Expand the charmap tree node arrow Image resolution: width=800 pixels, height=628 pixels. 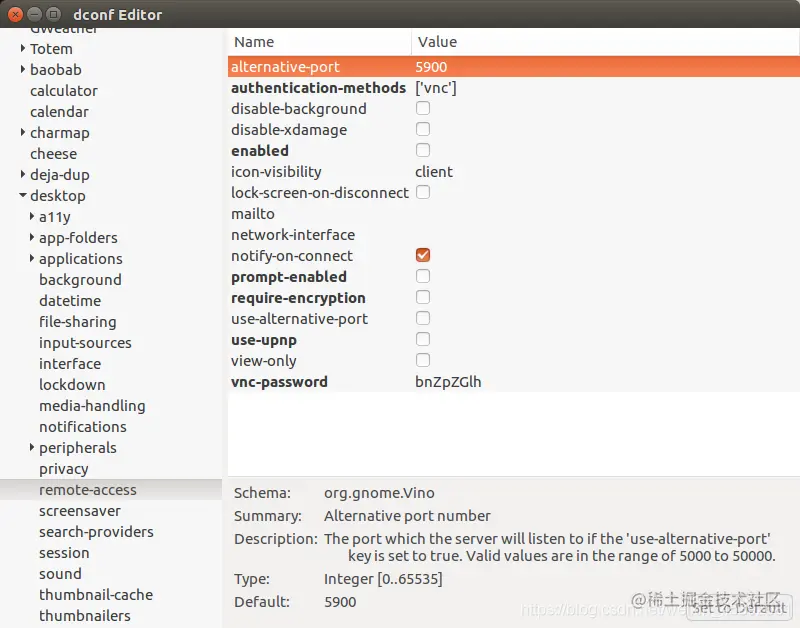click(x=22, y=132)
